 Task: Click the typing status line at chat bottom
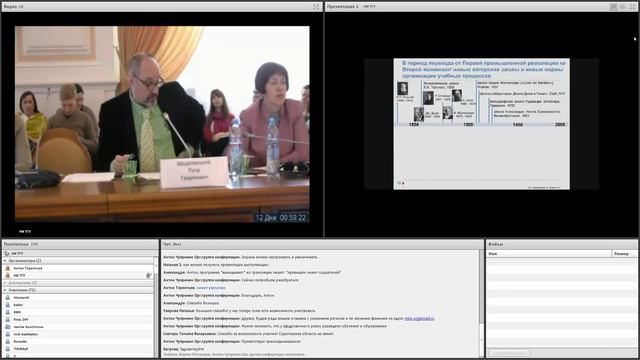pos(234,355)
